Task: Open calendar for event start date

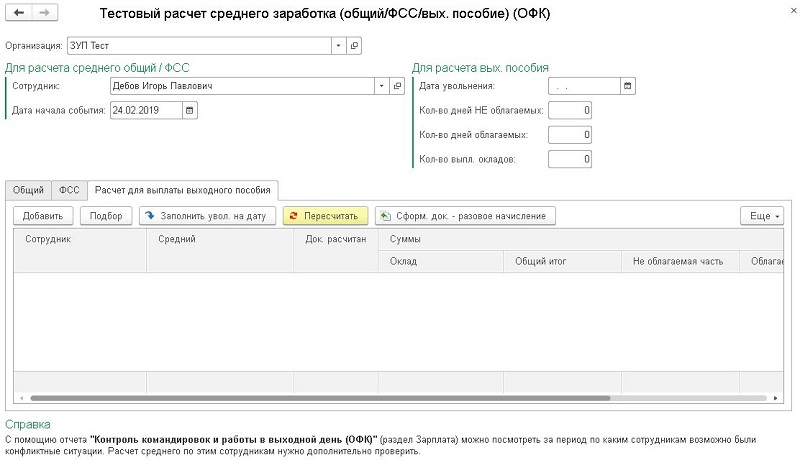Action: [191, 110]
